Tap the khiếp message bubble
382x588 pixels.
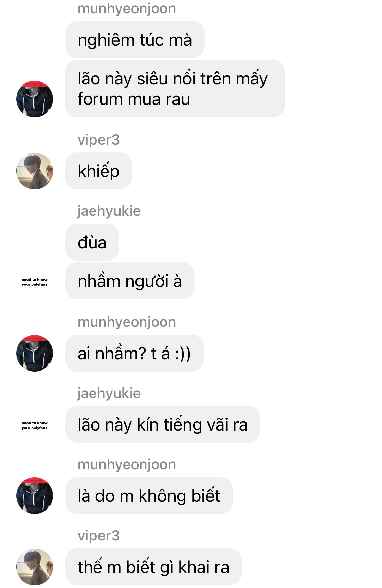[x=98, y=171]
